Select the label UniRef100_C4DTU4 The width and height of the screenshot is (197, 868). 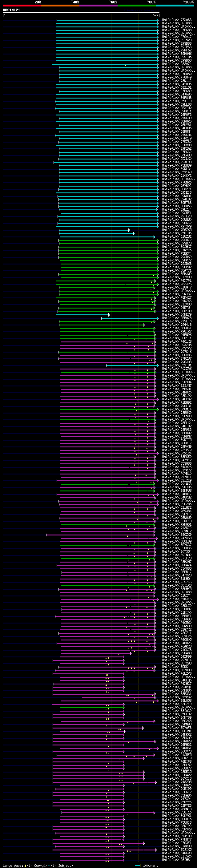click(x=177, y=308)
